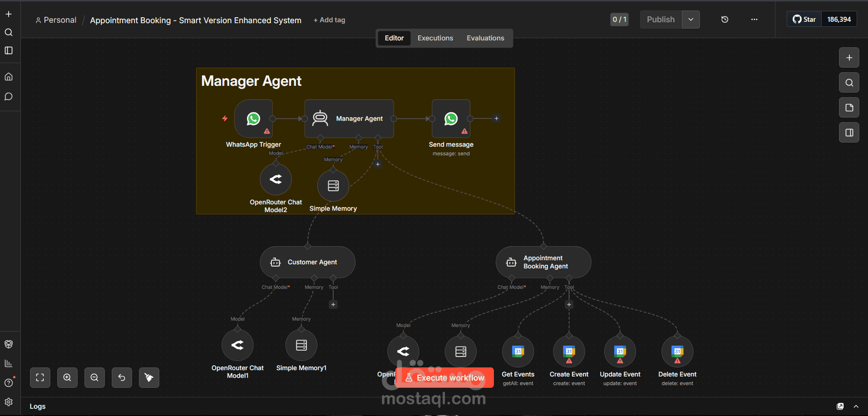Switch to the Evaluations tab

[x=485, y=38]
